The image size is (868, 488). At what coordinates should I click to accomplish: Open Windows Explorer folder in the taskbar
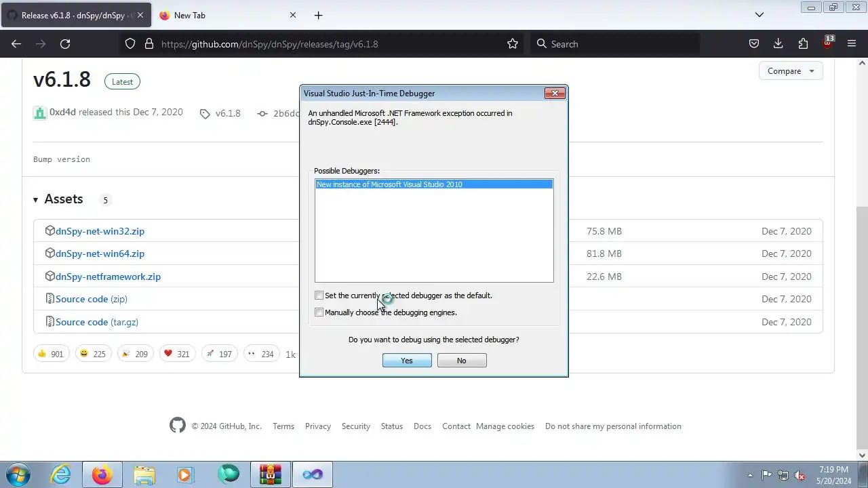144,474
